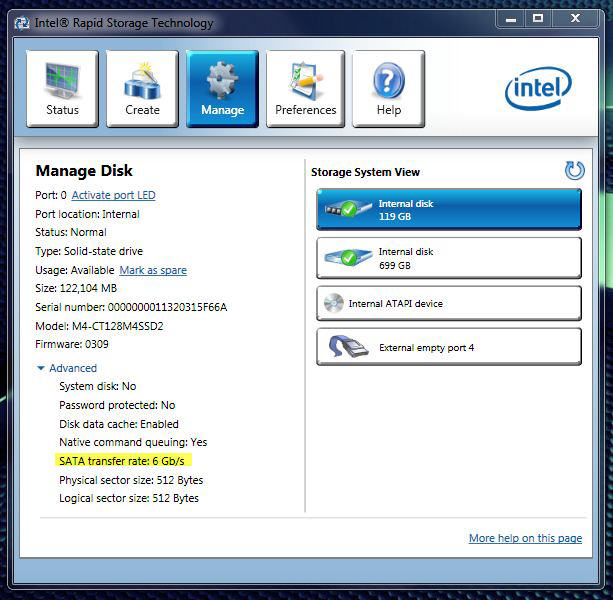Viewport: 613px width, 600px height.
Task: Click the highlighted SATA transfer rate line
Action: pos(124,460)
